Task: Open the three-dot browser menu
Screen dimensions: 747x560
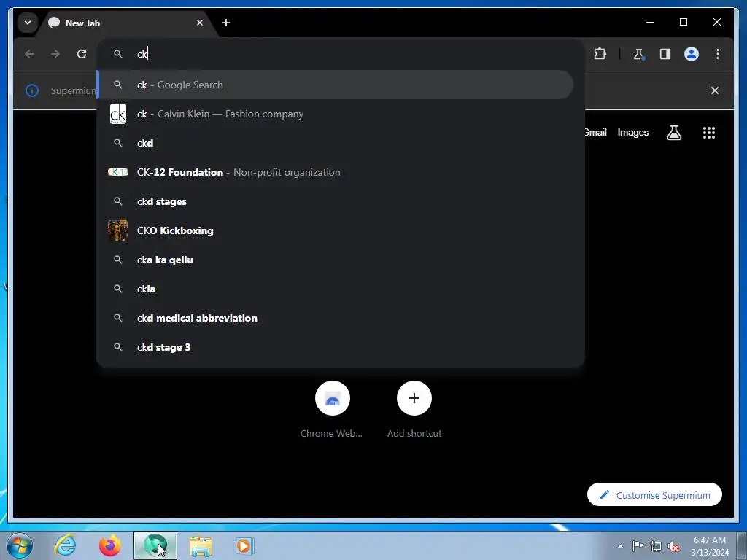Action: tap(718, 54)
